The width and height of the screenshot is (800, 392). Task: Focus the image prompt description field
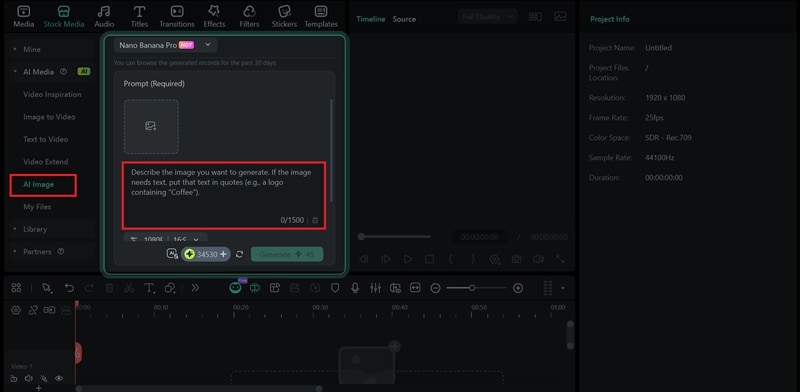pyautogui.click(x=223, y=195)
